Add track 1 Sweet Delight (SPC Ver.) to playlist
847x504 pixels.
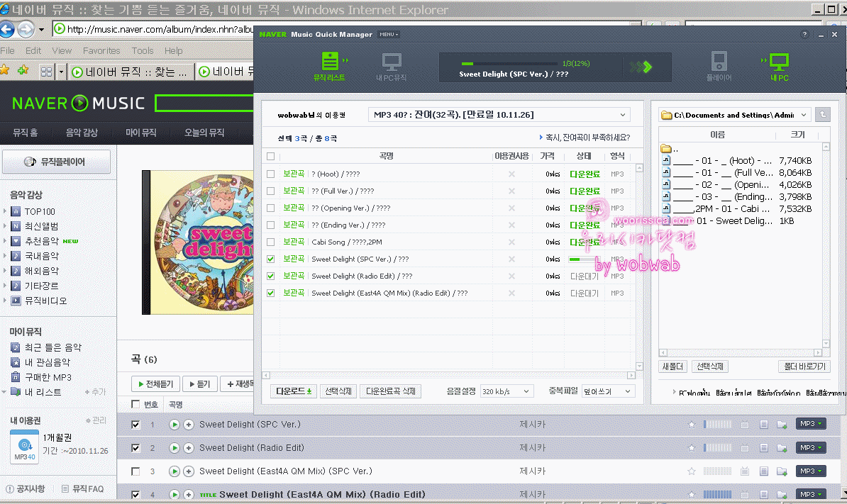tap(189, 425)
